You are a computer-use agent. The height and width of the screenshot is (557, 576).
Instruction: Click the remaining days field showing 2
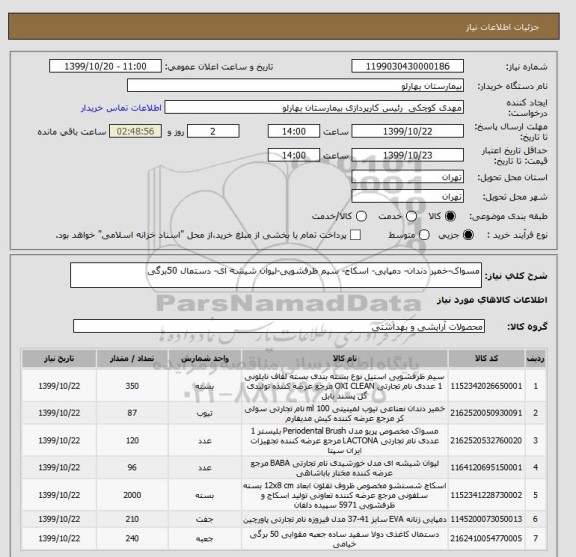[213, 131]
